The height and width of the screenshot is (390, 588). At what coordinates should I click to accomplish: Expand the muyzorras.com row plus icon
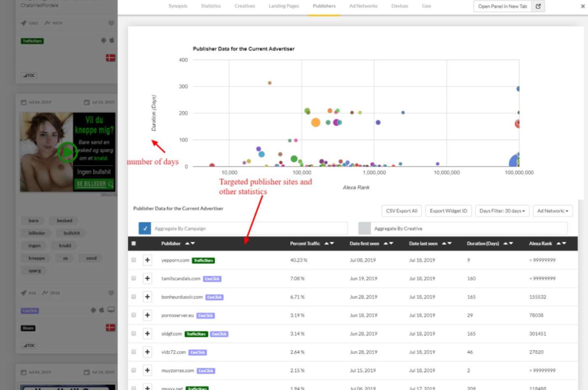(147, 370)
